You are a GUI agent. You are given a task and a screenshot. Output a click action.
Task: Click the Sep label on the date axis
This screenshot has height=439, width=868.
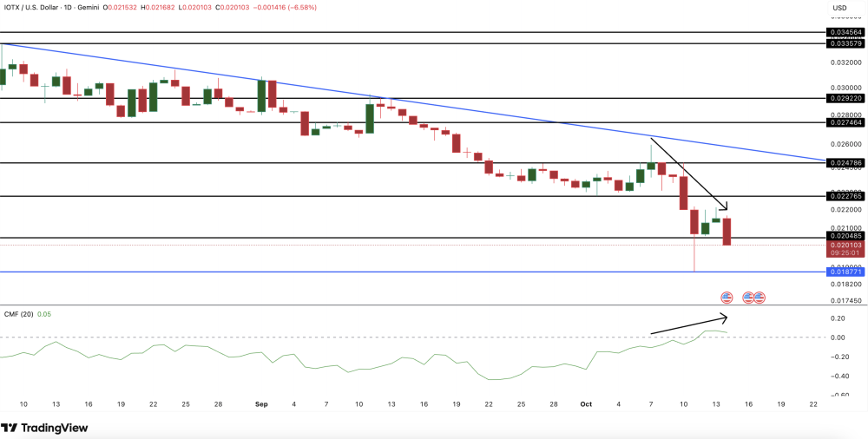(262, 404)
